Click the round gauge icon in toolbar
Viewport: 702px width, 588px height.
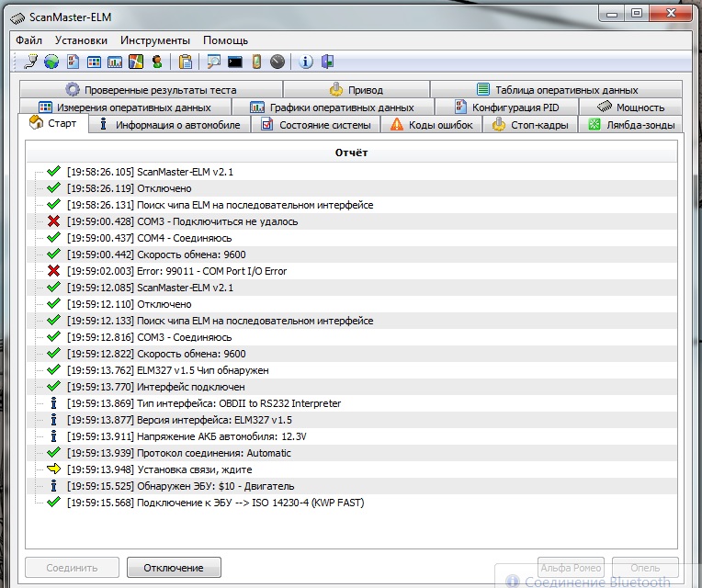point(277,62)
